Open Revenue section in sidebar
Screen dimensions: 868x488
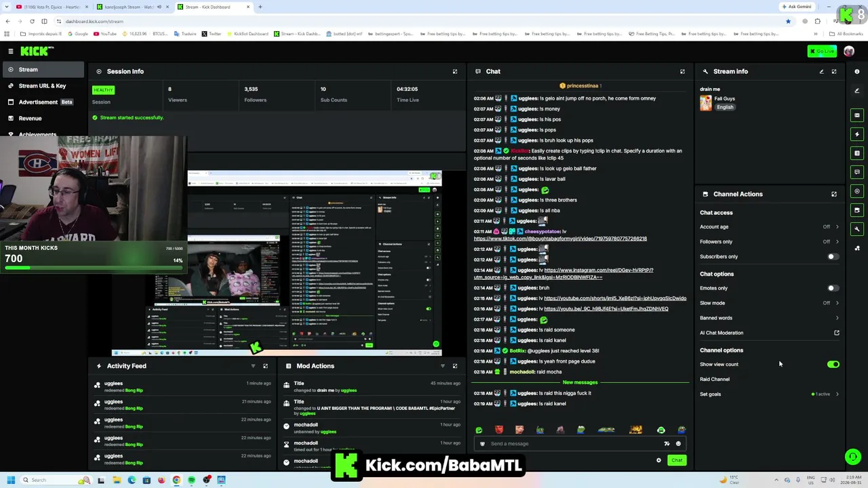click(x=42, y=119)
